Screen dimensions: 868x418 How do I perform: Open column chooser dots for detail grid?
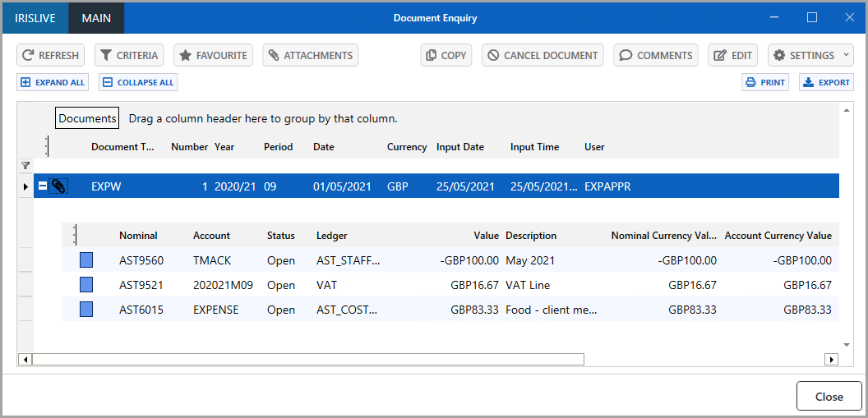(x=75, y=235)
